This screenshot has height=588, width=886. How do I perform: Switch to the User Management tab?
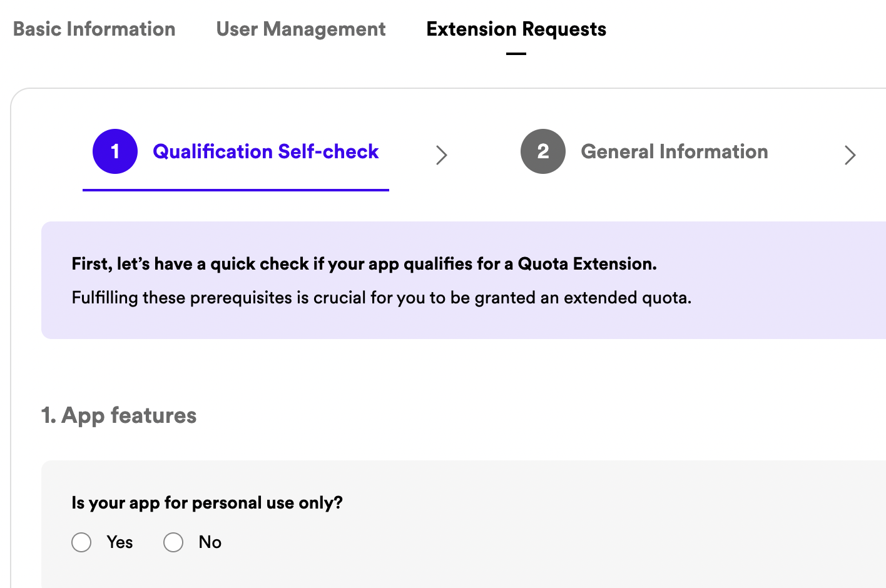(x=300, y=29)
